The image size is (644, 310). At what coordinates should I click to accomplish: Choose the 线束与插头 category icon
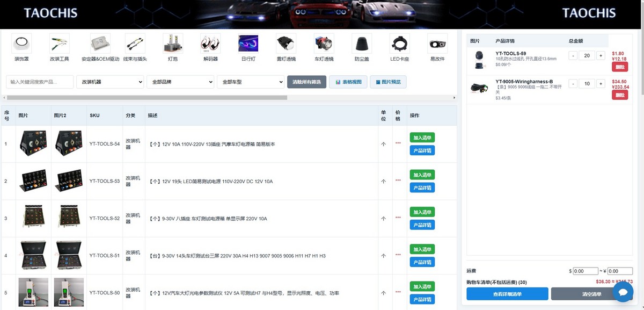point(135,43)
